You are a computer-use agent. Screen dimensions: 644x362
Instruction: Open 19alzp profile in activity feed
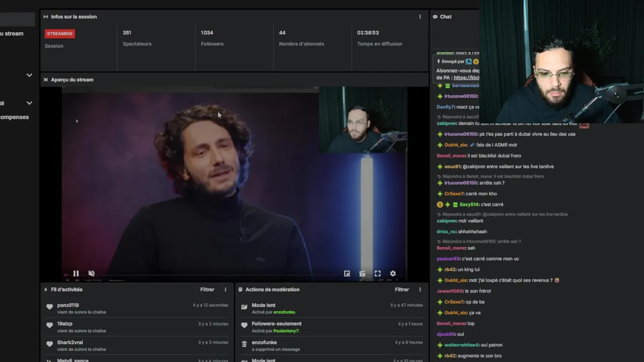(65, 324)
